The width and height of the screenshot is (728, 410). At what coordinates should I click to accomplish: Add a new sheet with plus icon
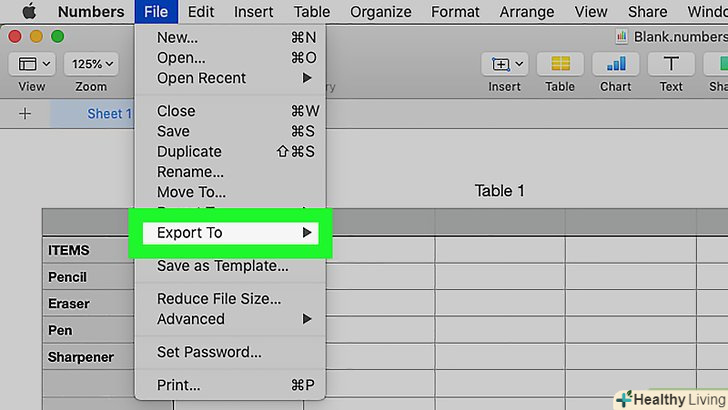[25, 113]
